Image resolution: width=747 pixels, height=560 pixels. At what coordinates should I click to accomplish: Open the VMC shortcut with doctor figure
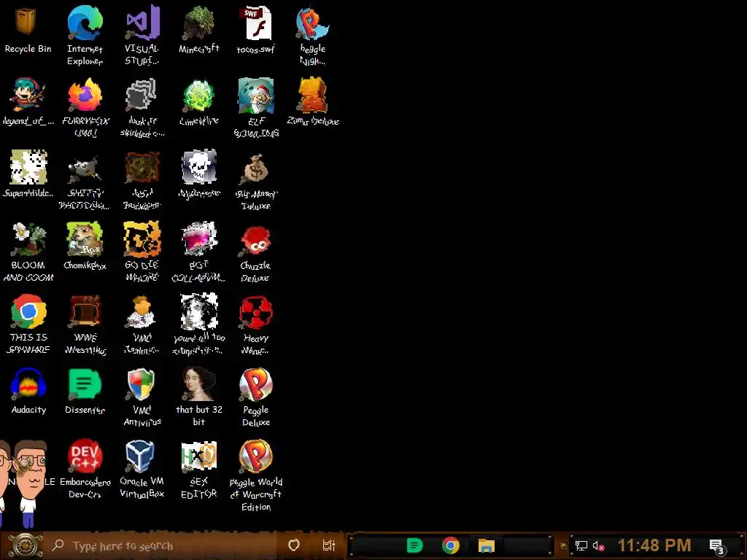pyautogui.click(x=142, y=312)
